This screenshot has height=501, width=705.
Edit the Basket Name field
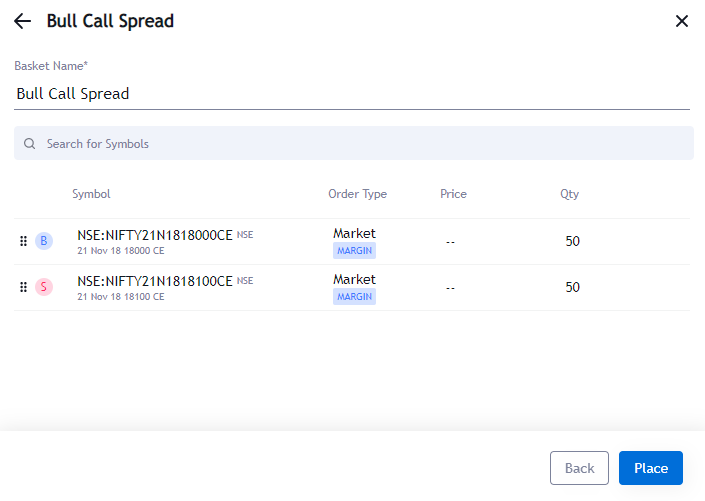tap(352, 94)
